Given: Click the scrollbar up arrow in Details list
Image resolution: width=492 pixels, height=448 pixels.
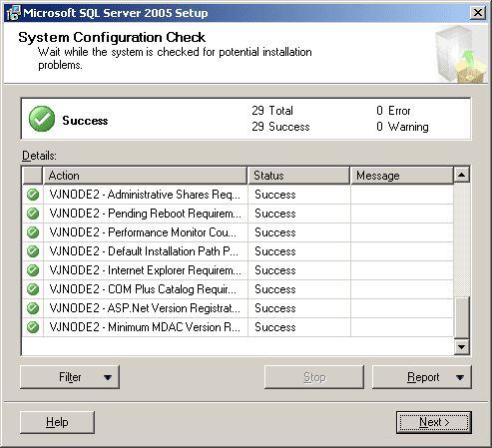Looking at the screenshot, I should click(462, 175).
